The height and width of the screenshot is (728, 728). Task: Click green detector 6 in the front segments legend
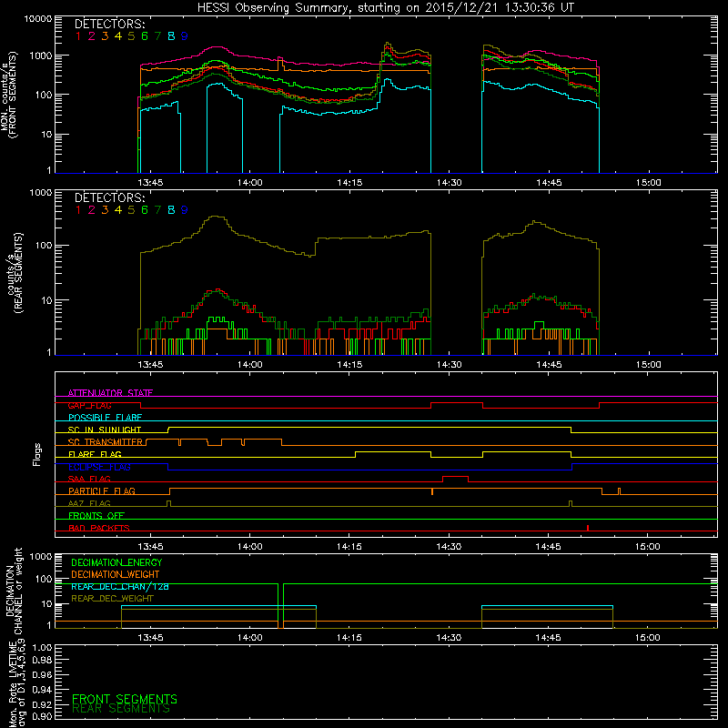coord(145,35)
